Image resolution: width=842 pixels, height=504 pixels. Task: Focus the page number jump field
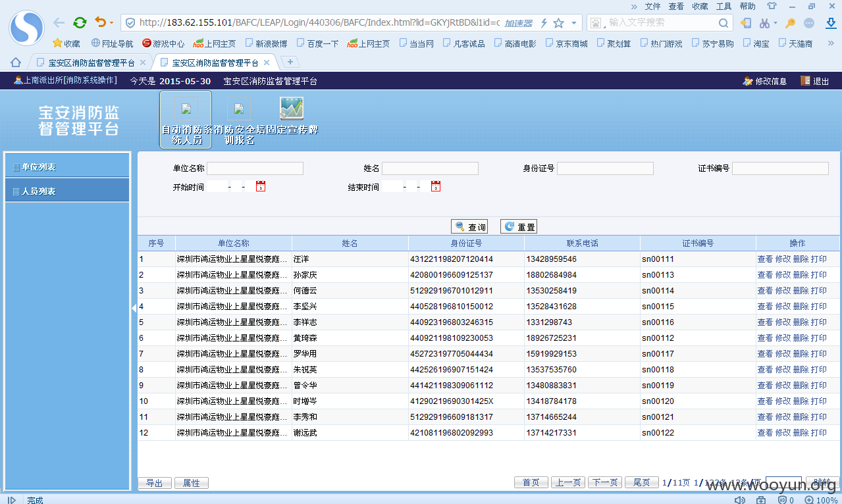(784, 482)
